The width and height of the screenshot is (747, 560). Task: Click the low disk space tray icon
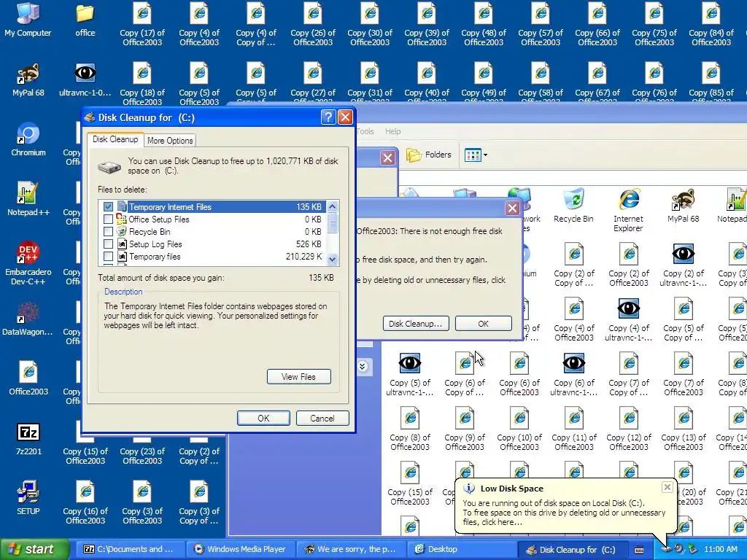click(666, 549)
